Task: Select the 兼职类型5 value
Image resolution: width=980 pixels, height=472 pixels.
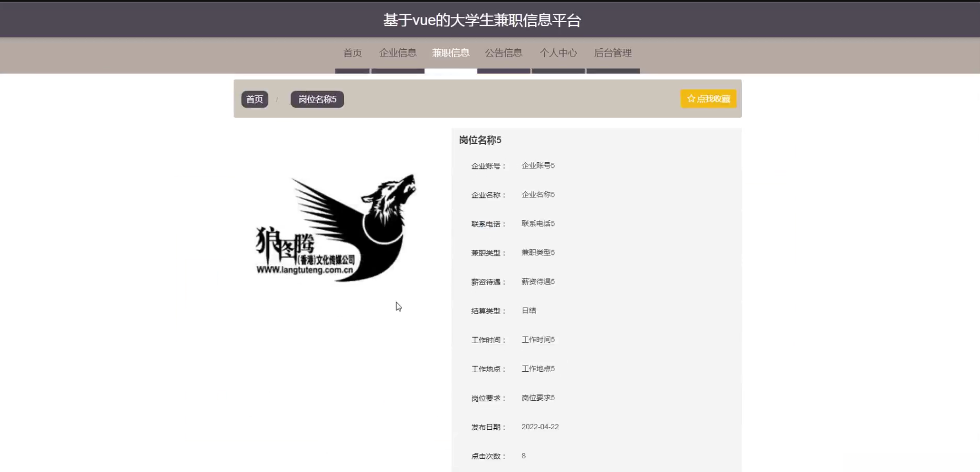Action: pos(538,253)
